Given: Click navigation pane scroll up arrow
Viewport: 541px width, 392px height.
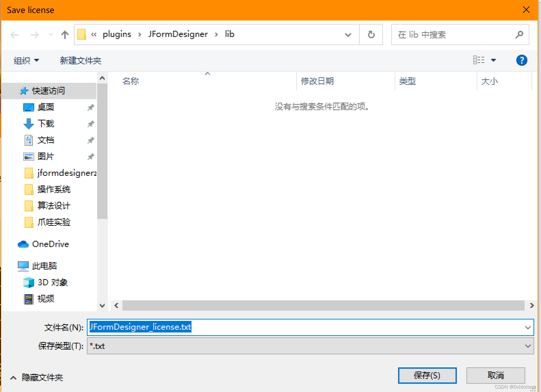Looking at the screenshot, I should pyautogui.click(x=102, y=78).
